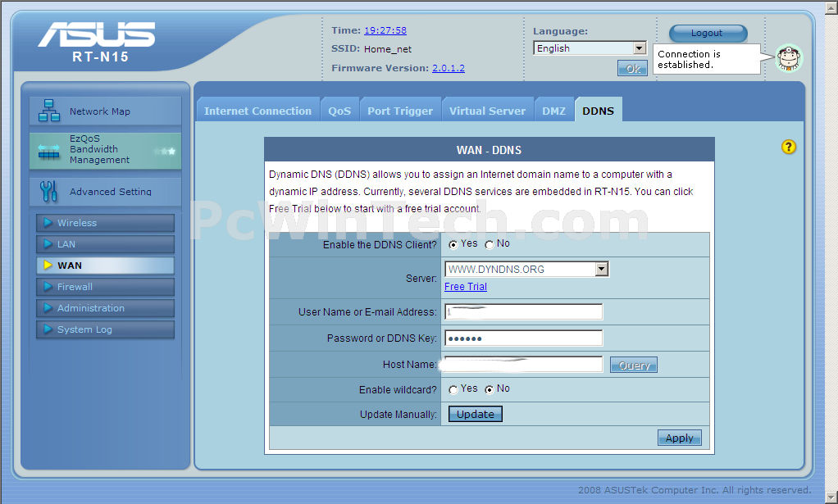Click the arrow icon beside Firewall
This screenshot has width=838, height=504.
click(48, 287)
